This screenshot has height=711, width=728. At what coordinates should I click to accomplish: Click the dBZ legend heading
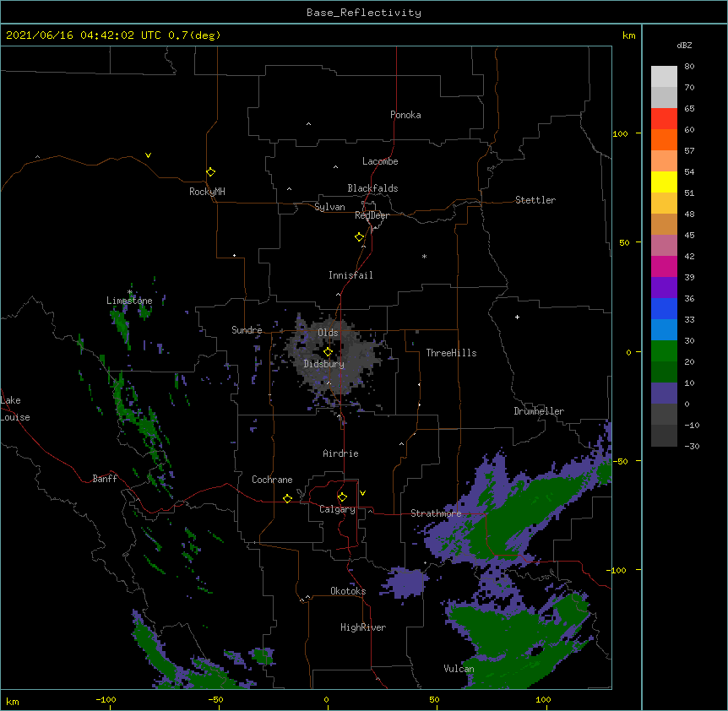point(684,46)
